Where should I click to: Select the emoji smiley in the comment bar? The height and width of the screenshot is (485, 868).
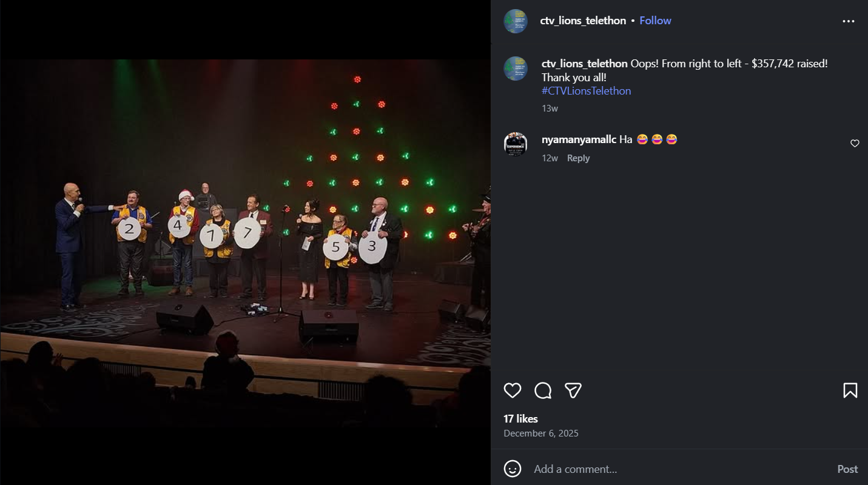point(513,469)
